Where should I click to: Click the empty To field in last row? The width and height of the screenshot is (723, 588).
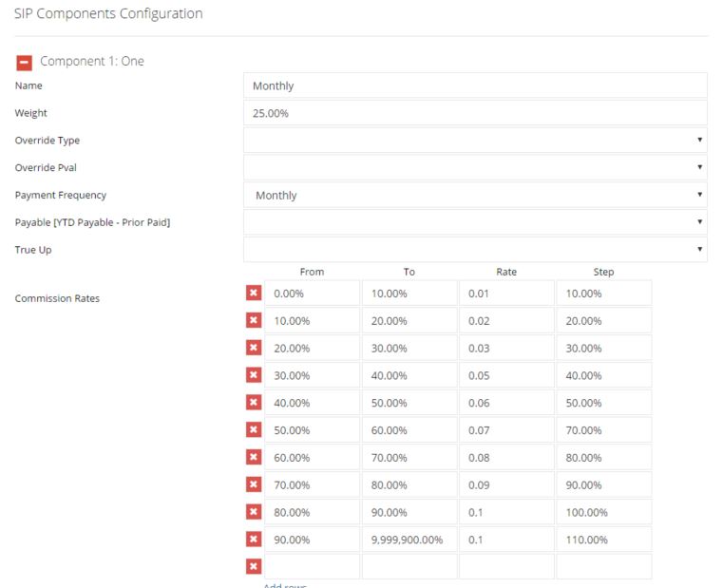coord(409,566)
